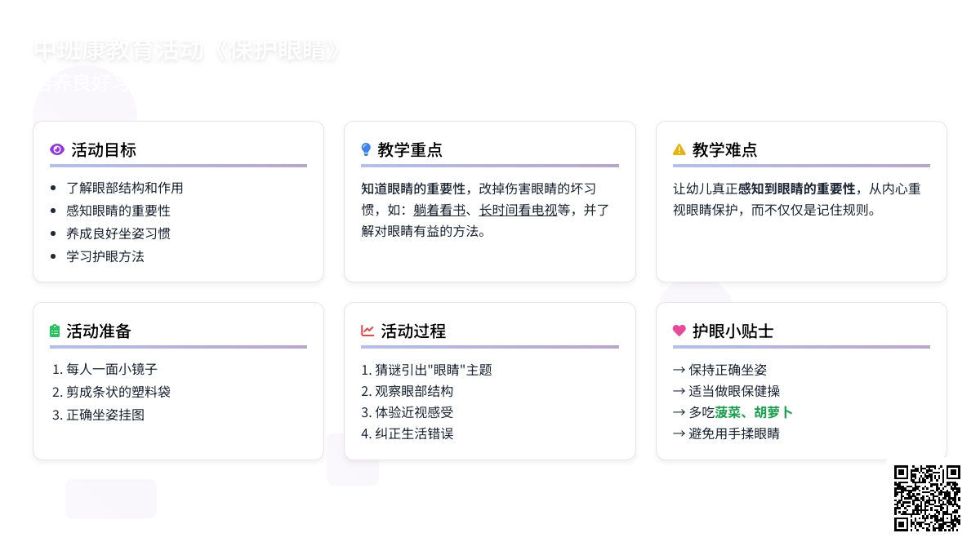Click the QR code in bottom corner

(927, 498)
